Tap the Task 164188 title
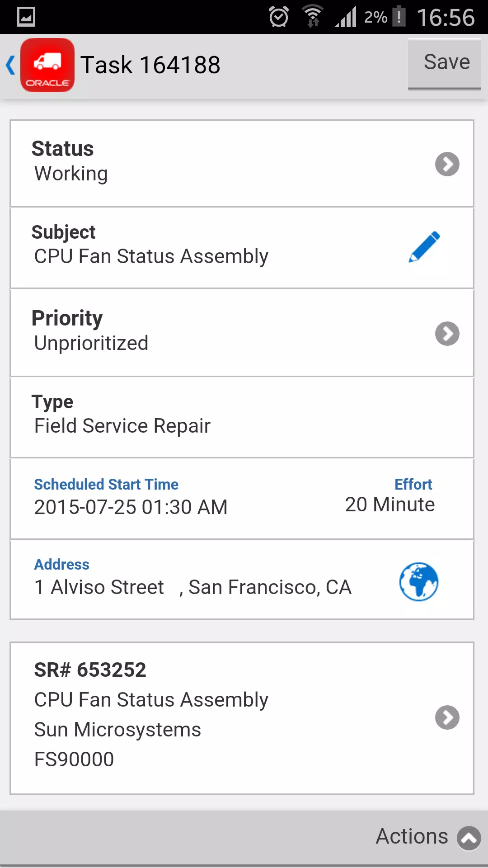 [x=150, y=65]
